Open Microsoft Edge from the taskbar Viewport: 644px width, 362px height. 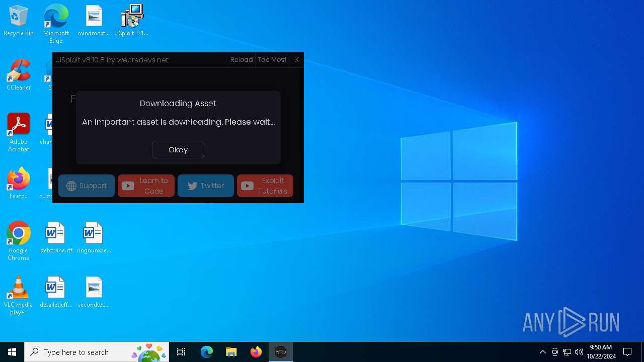click(207, 352)
